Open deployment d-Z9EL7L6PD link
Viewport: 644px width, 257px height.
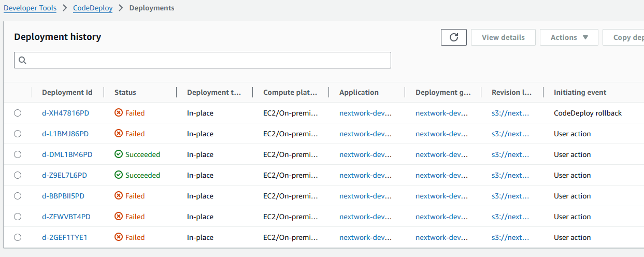click(64, 175)
